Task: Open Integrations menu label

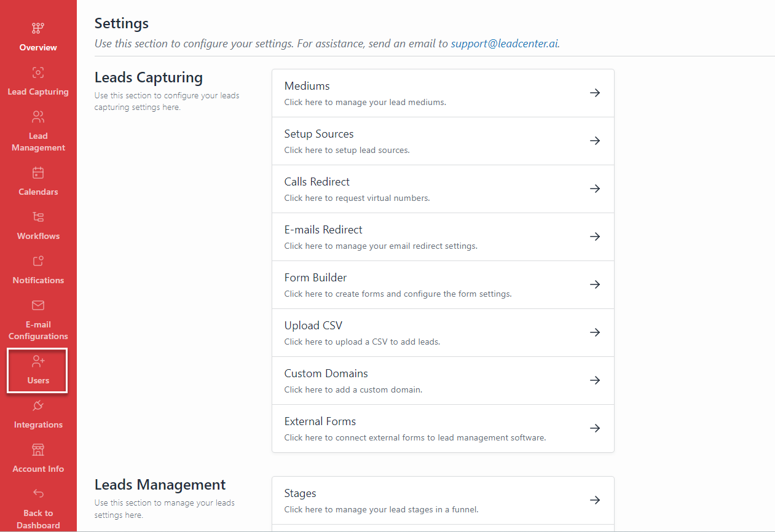Action: click(x=38, y=424)
